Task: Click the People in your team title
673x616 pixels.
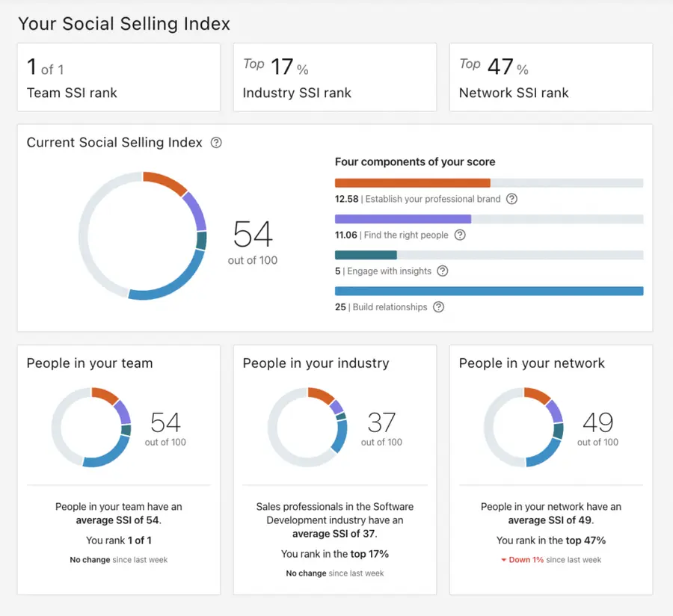Action: 90,363
